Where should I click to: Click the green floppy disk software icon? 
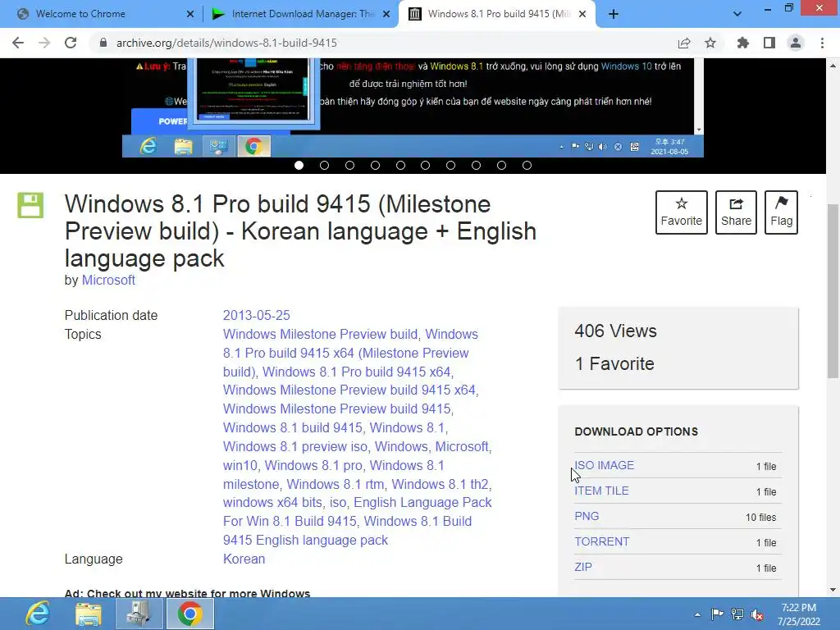[x=30, y=205]
